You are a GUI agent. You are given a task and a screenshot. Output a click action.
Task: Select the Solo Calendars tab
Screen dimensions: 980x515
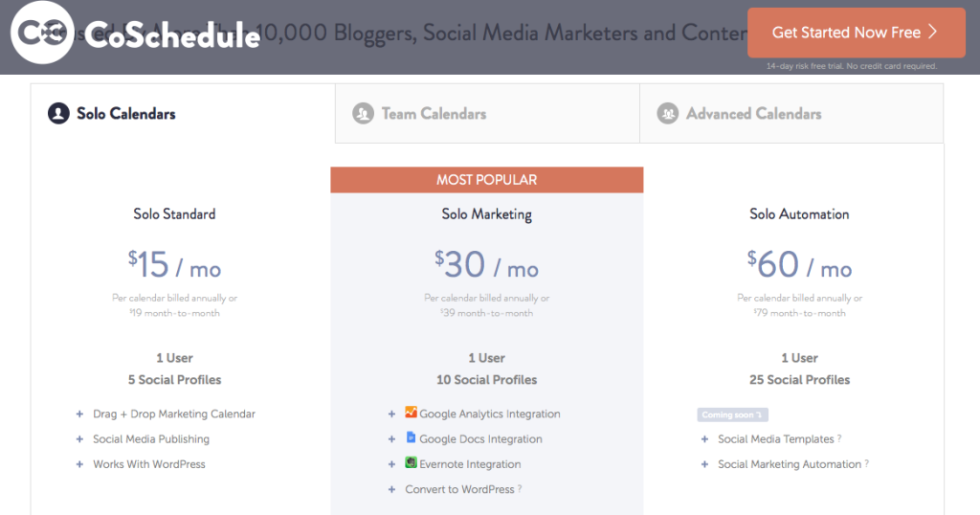click(183, 114)
